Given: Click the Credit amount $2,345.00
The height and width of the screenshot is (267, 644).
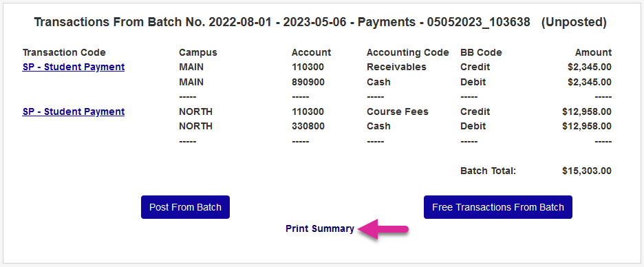Looking at the screenshot, I should (x=590, y=67).
